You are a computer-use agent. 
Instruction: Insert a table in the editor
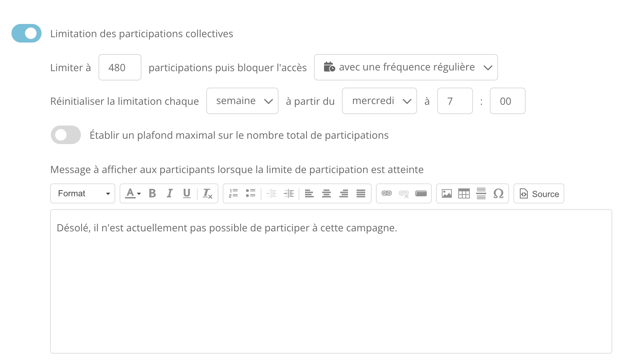pyautogui.click(x=464, y=193)
